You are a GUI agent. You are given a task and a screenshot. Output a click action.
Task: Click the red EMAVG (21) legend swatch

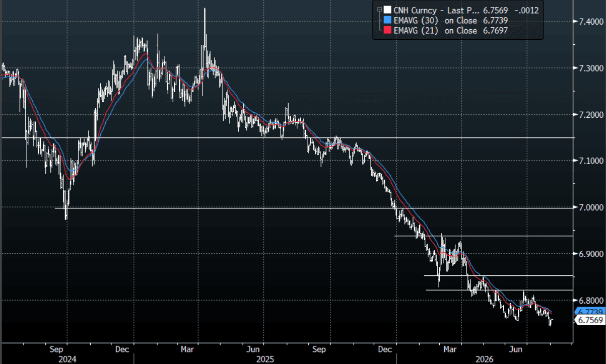[x=386, y=31]
